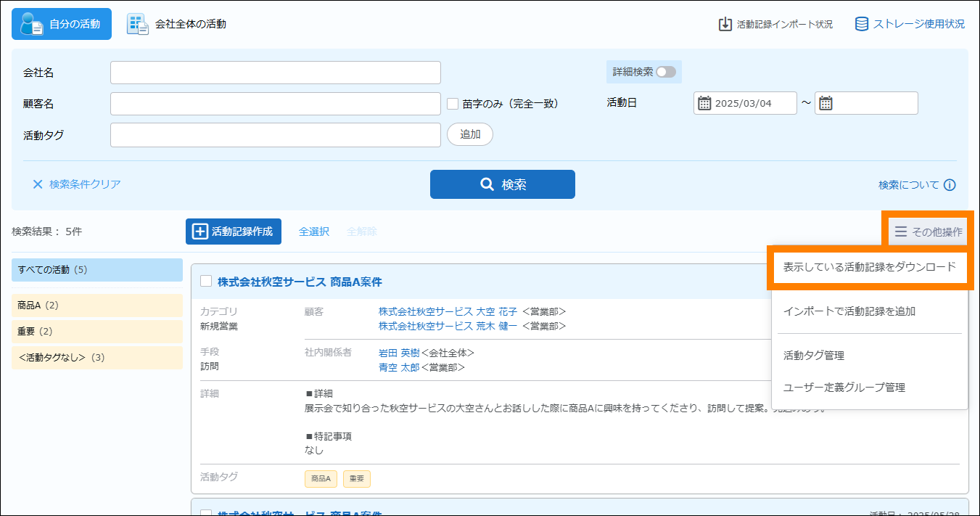Click the 活動記録インポート状況 download icon
Viewport: 980px width, 516px height.
coord(725,24)
